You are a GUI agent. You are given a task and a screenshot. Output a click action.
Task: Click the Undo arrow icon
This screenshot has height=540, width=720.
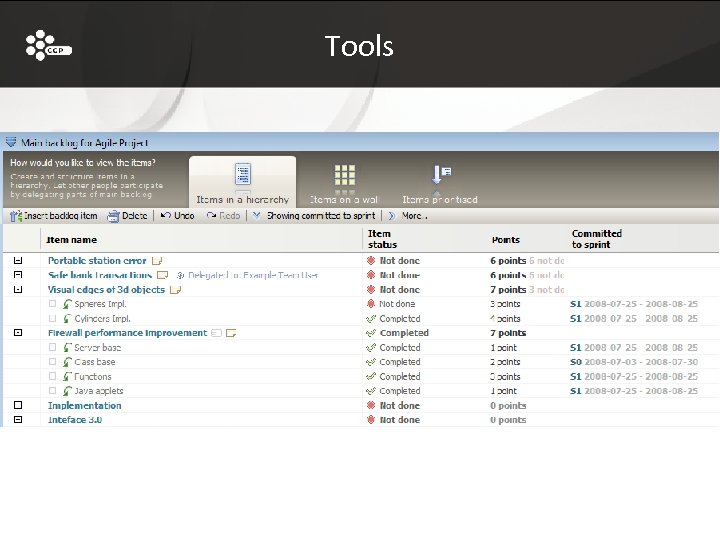point(166,215)
